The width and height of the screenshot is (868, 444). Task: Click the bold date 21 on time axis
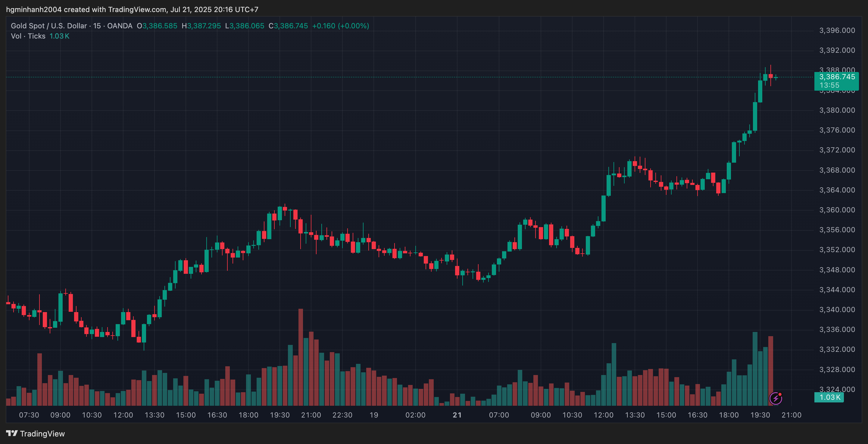pos(457,415)
